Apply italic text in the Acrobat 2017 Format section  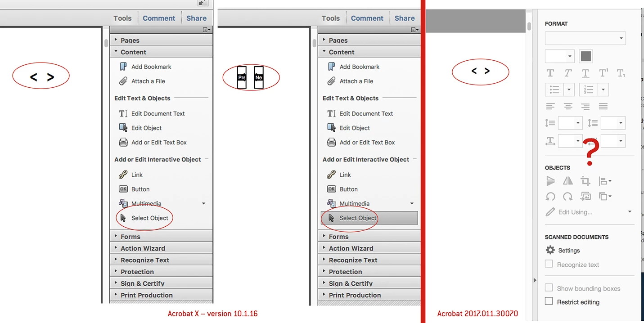coord(568,73)
